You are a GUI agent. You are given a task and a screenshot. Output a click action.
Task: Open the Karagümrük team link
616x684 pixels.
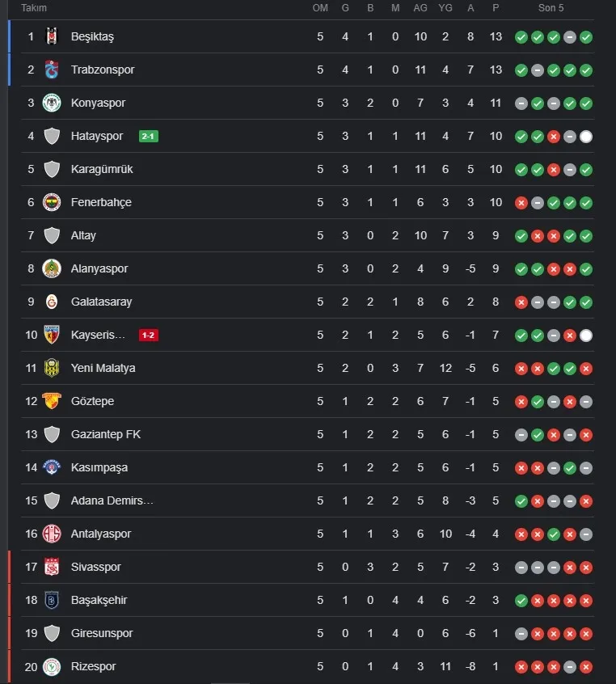pyautogui.click(x=101, y=169)
